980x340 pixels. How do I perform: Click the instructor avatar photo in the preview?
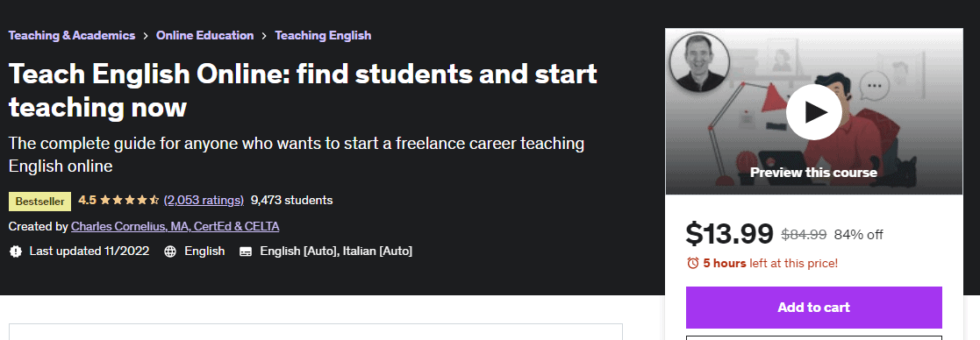click(x=699, y=62)
